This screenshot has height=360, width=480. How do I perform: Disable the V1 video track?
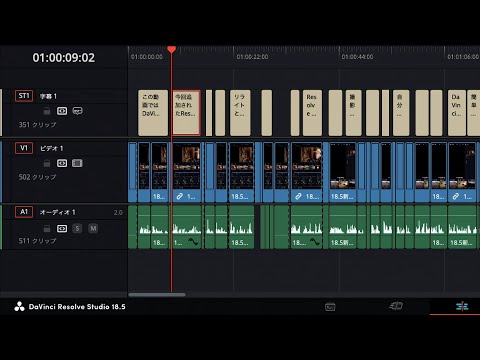click(x=77, y=163)
